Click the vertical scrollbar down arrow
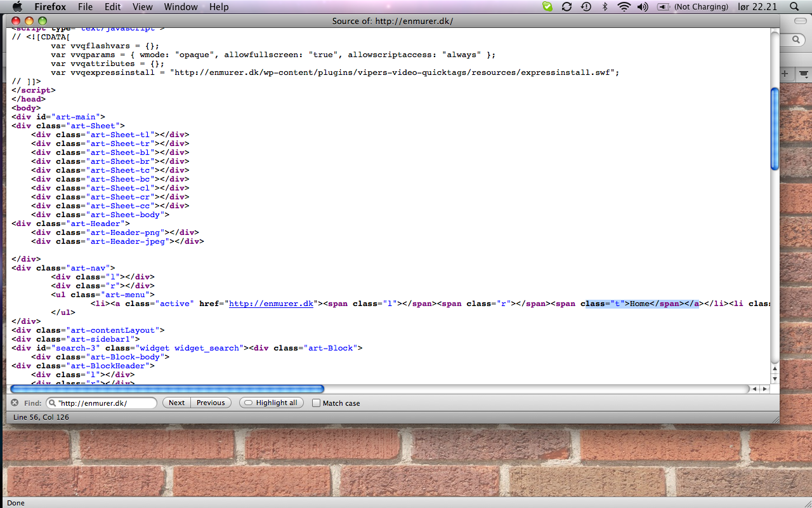The image size is (812, 508). coord(775,379)
